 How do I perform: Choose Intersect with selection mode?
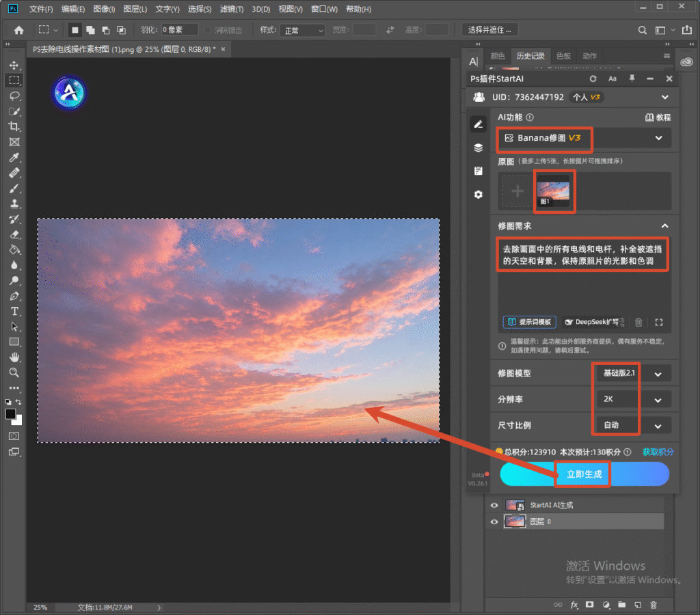click(x=121, y=30)
